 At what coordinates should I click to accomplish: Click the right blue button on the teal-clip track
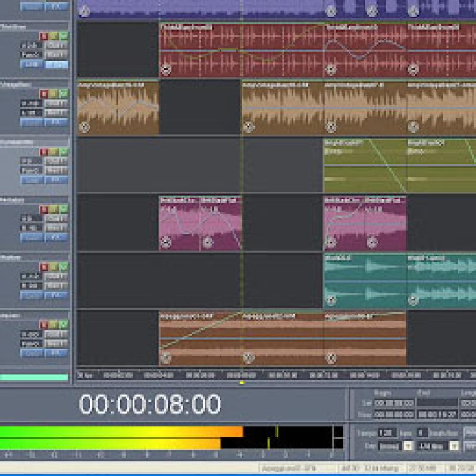click(x=57, y=295)
